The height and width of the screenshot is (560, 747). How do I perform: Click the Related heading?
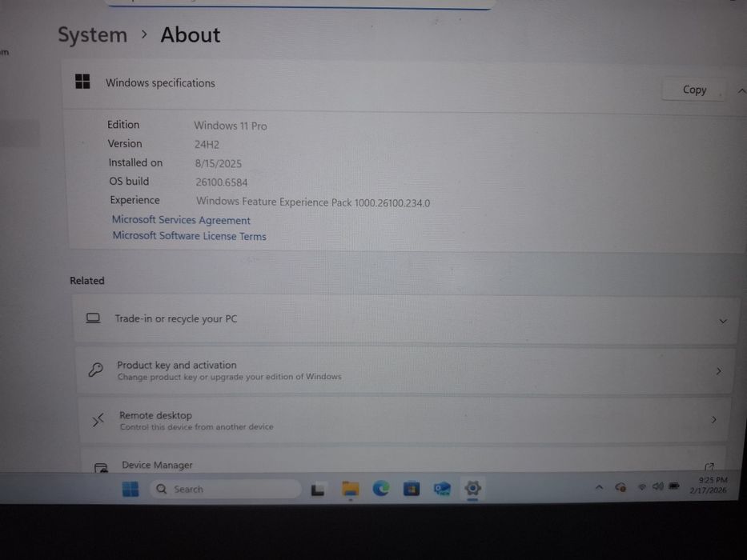click(87, 281)
